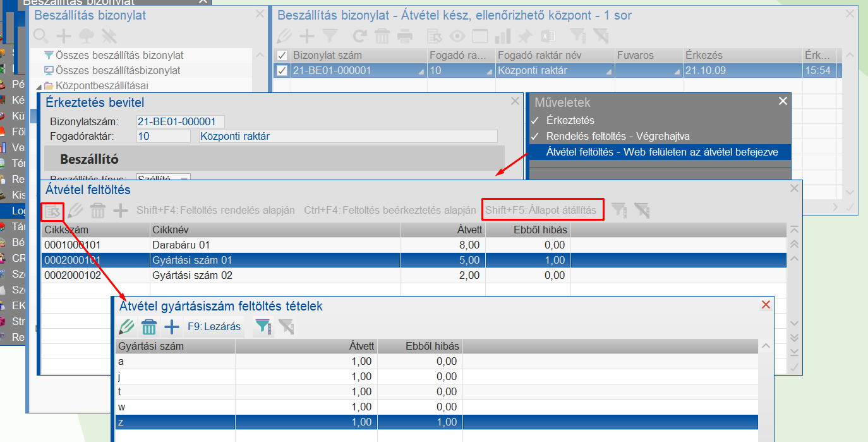Click the F9: Lezárás button
868x442 pixels.
[x=214, y=327]
